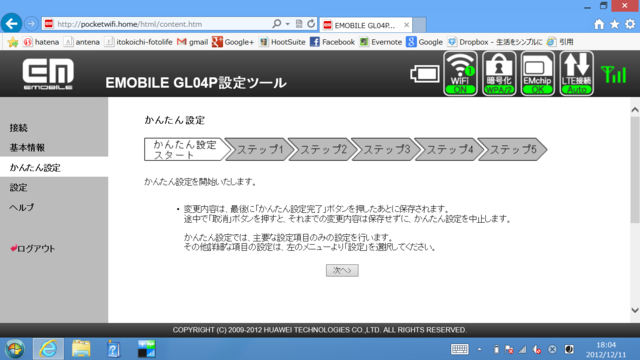
Task: Click ステップ2 in wizard bar
Action: point(323,149)
